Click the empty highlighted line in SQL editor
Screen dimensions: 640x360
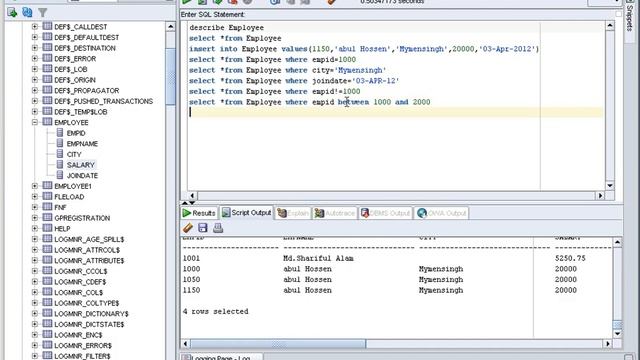396,112
